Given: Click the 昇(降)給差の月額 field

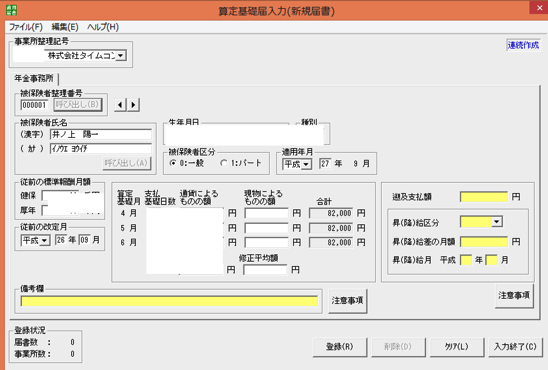Looking at the screenshot, I should coord(484,242).
